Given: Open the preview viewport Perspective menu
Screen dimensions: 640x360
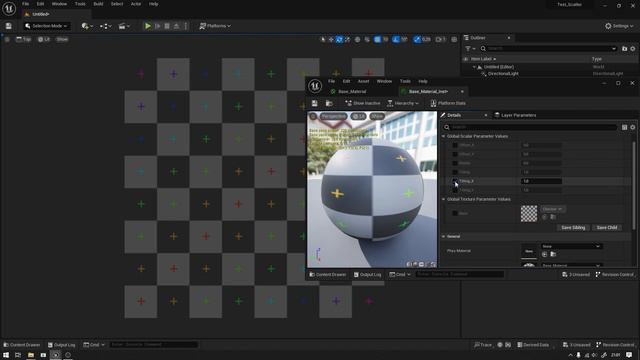Looking at the screenshot, I should tap(333, 117).
